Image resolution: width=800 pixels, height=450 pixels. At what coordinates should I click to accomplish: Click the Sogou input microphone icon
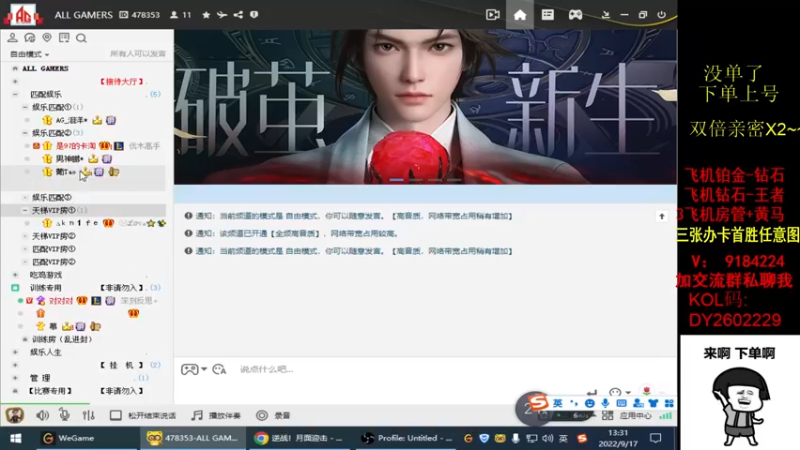point(605,403)
